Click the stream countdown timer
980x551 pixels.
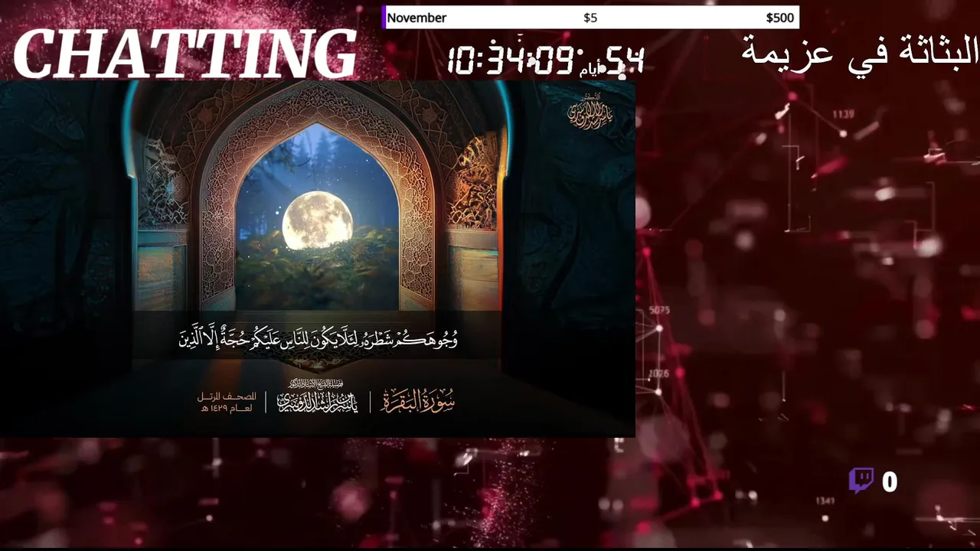point(545,59)
